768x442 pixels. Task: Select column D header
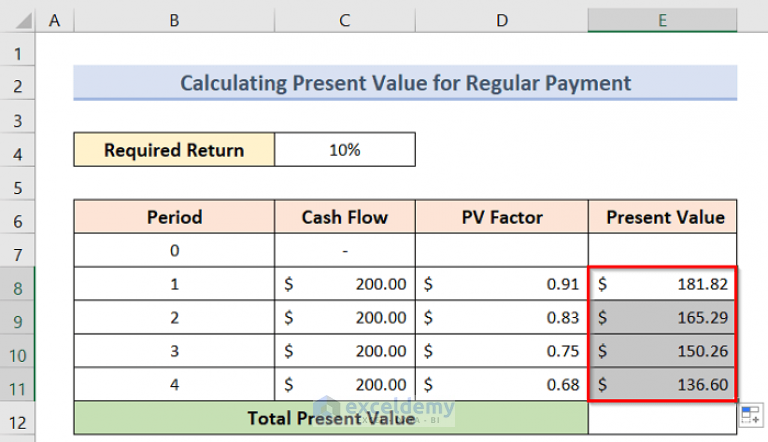[502, 21]
